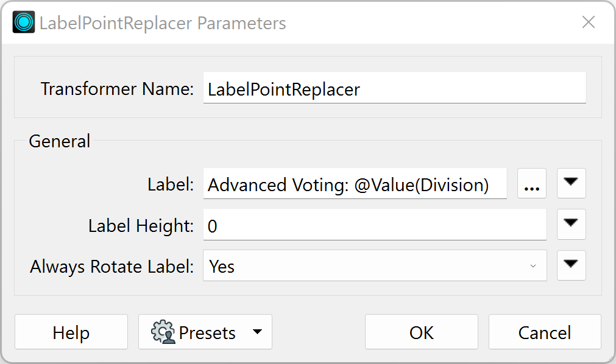Open the text editor via ellipsis button

531,183
